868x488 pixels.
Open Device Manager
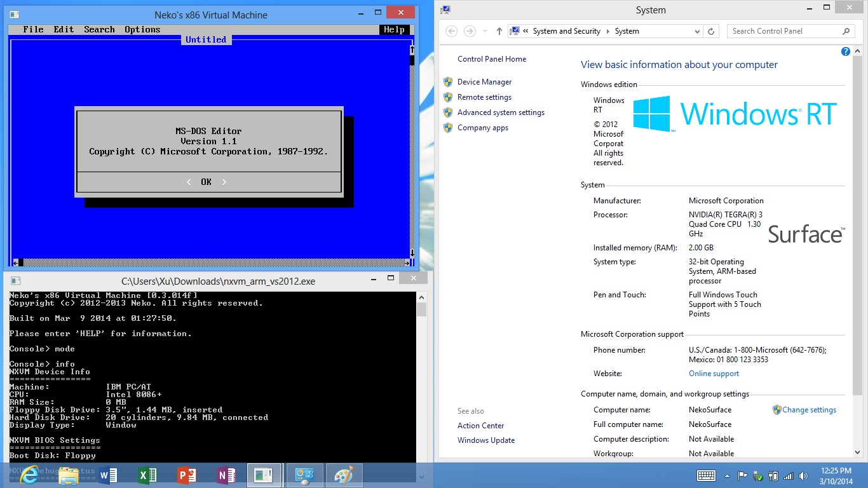point(484,82)
